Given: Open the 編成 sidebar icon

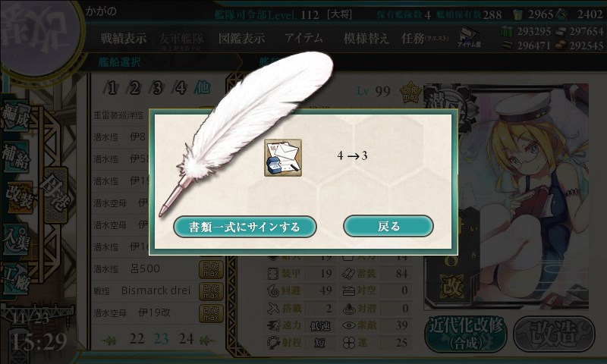Looking at the screenshot, I should 16,116.
